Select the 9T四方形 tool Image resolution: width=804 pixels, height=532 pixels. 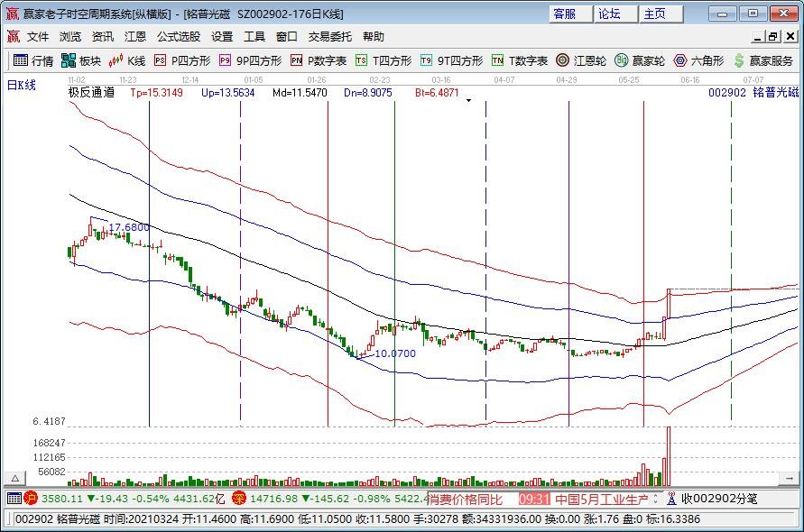tap(452, 60)
